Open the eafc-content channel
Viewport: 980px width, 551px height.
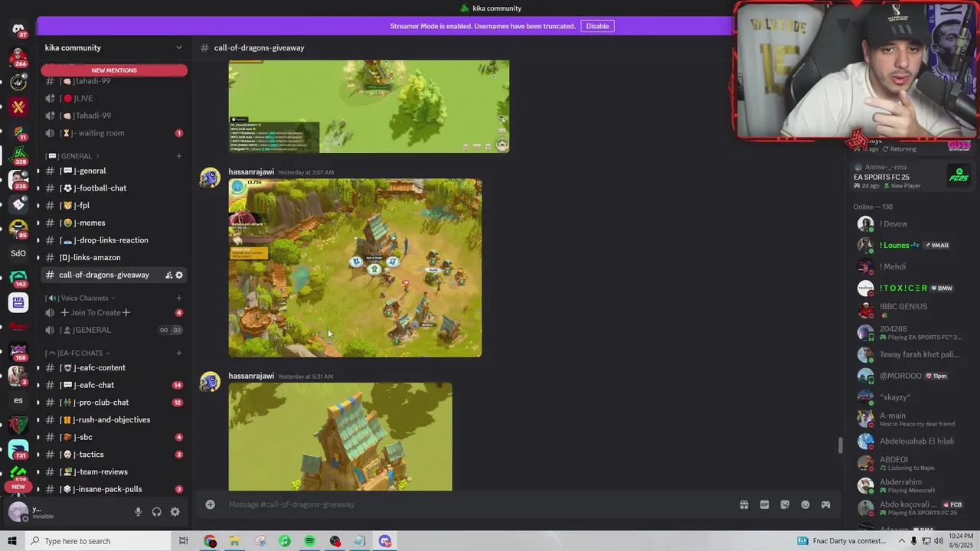(x=113, y=367)
